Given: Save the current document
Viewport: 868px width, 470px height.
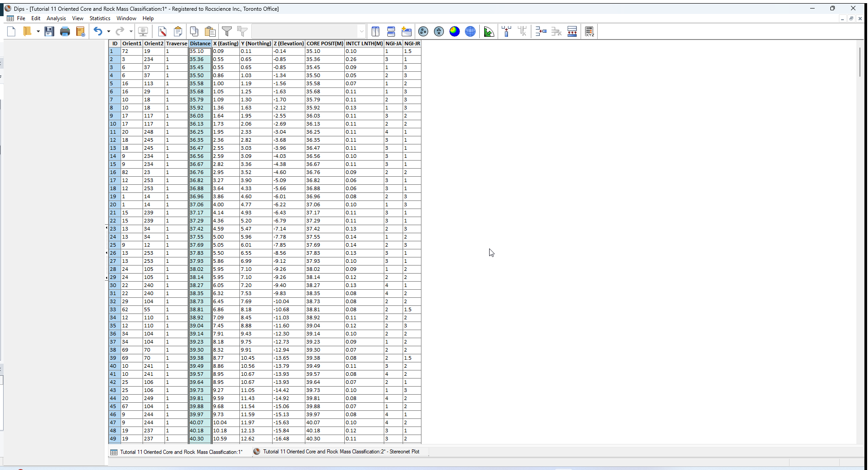Looking at the screenshot, I should pos(49,31).
